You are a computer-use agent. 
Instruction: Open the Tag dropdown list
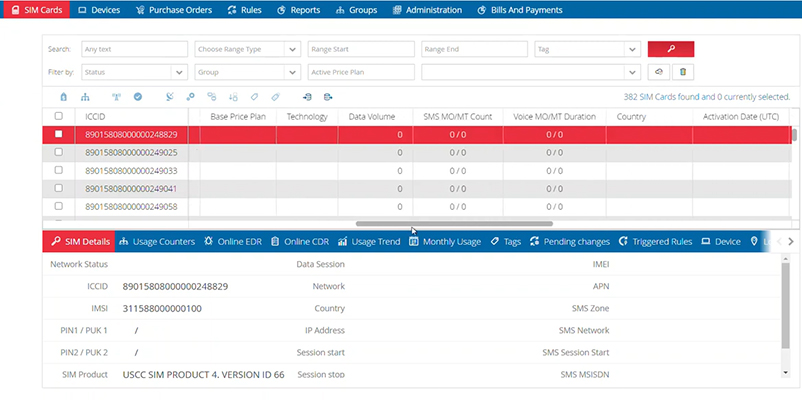587,49
